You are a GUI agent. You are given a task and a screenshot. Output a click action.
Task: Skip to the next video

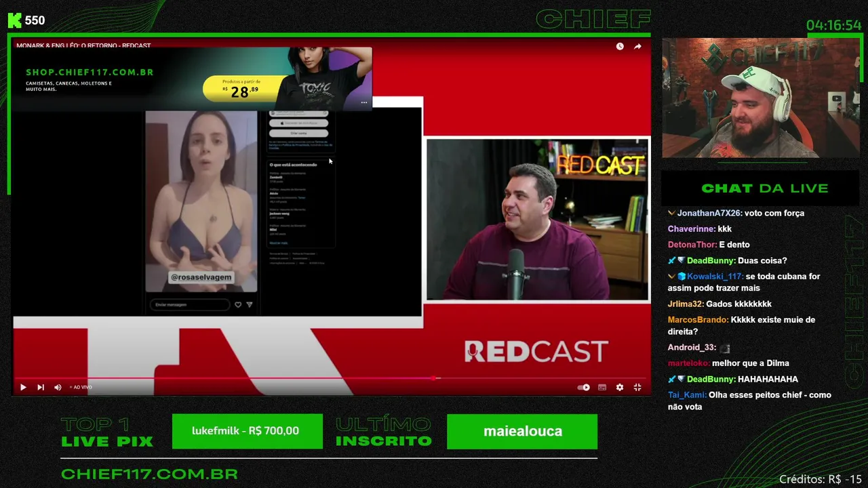click(41, 387)
